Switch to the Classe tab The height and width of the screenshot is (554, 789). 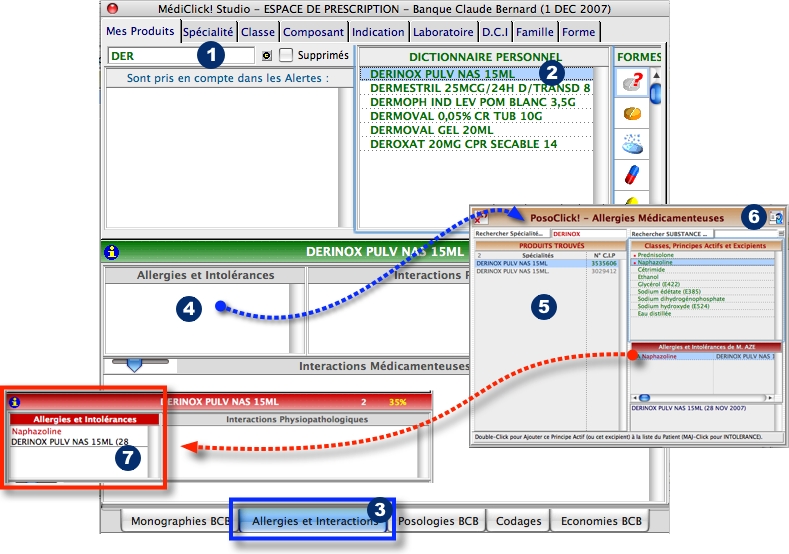(258, 32)
